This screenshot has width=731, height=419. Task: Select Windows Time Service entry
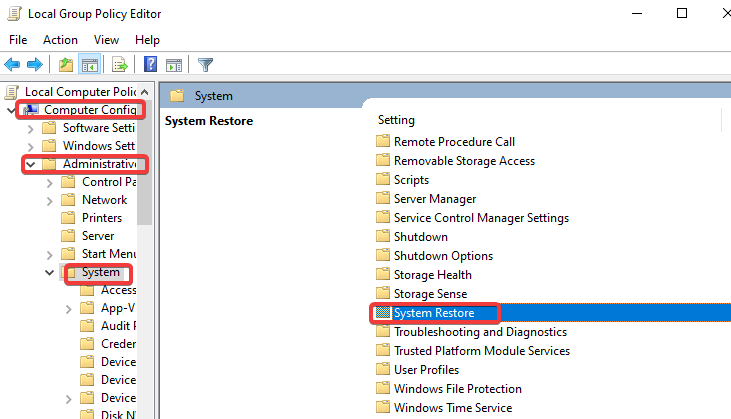coord(453,408)
